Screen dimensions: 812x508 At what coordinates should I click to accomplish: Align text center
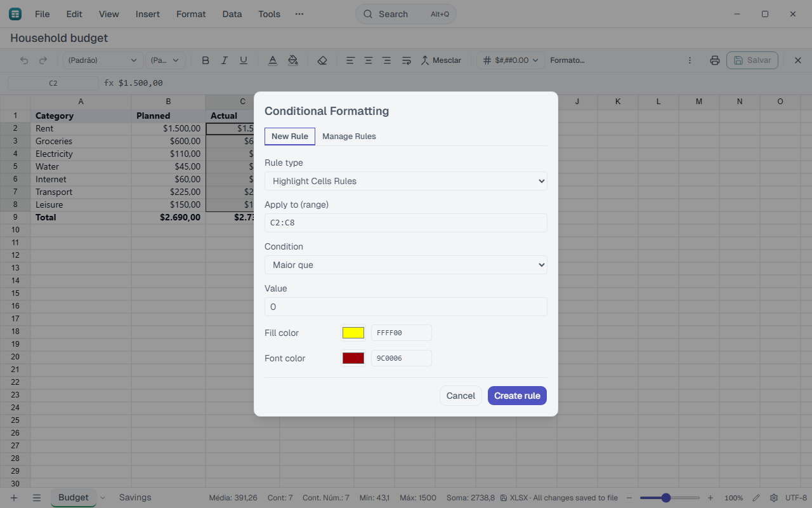tap(369, 60)
